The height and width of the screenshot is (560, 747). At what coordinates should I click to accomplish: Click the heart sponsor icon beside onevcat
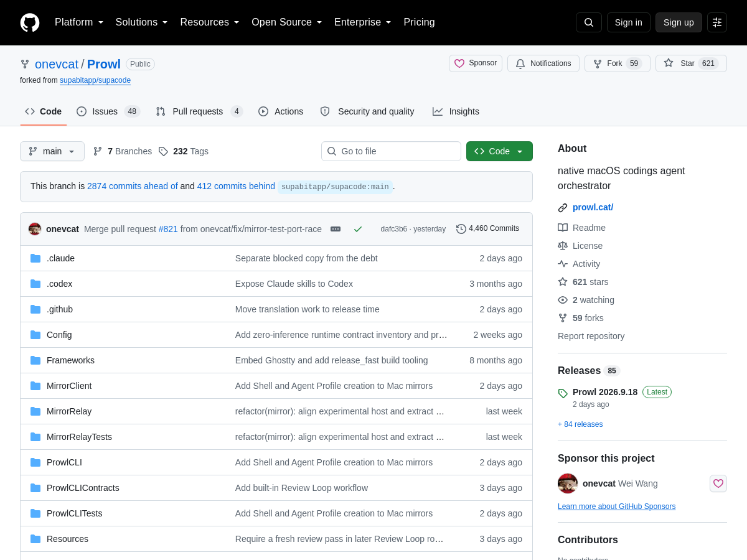point(718,483)
